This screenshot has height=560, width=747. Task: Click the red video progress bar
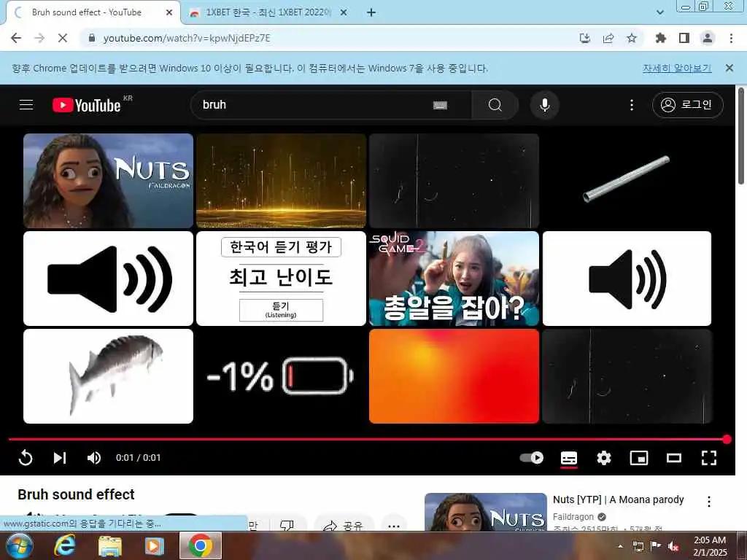pyautogui.click(x=367, y=439)
